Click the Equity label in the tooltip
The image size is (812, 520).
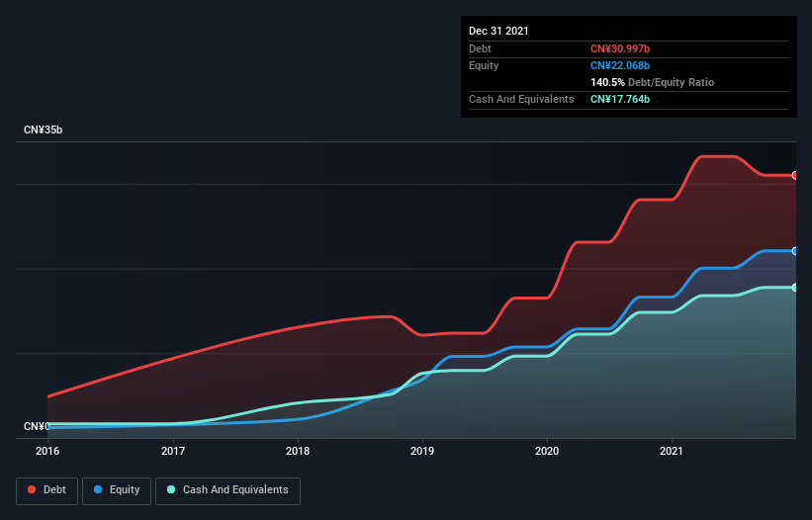(484, 65)
